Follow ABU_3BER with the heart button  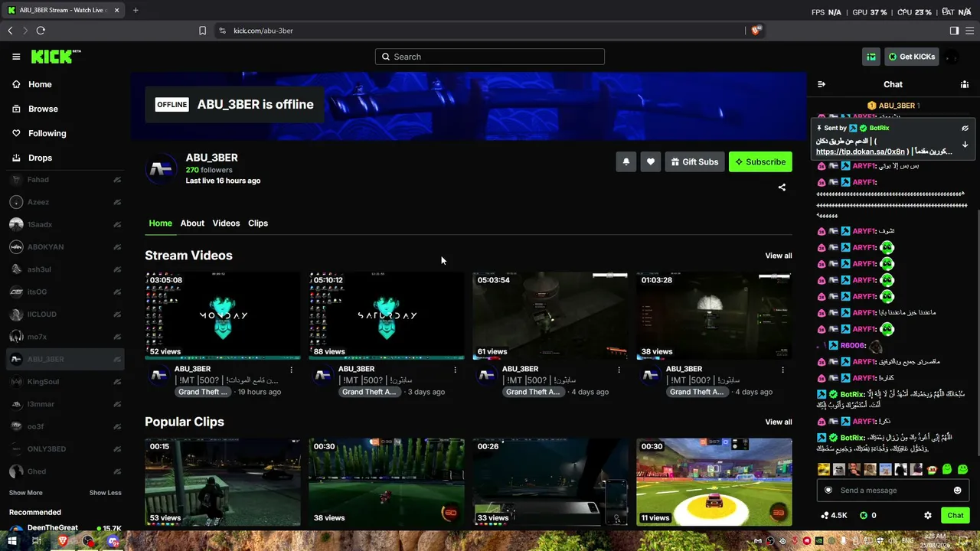(651, 161)
